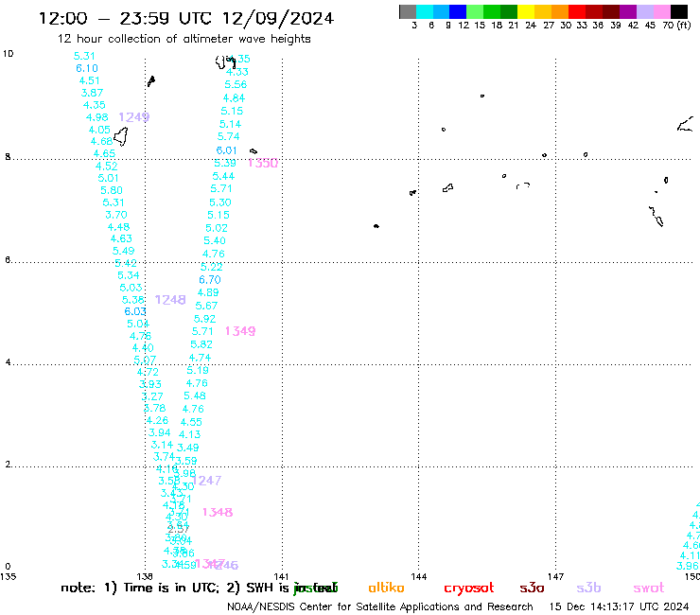Select the wave height value '5.49'
Viewport: 700px width, 615px height.
coord(123,251)
